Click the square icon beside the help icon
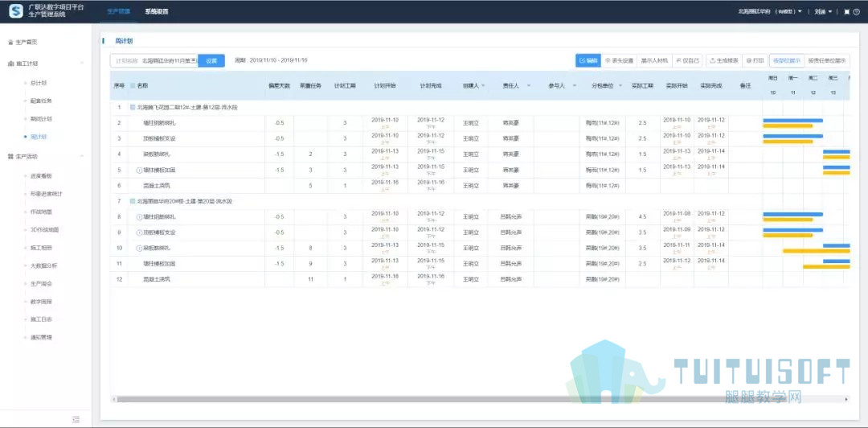868x428 pixels. [847, 11]
